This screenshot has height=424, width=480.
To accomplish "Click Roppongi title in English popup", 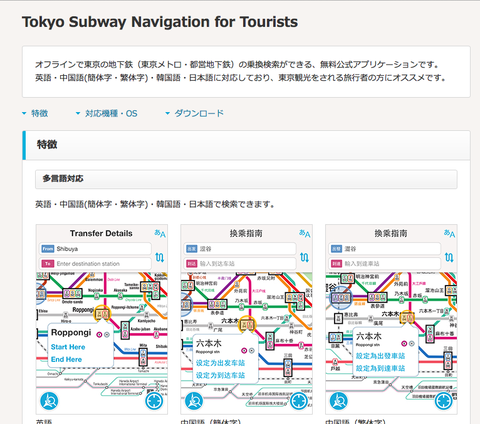I will click(x=71, y=333).
